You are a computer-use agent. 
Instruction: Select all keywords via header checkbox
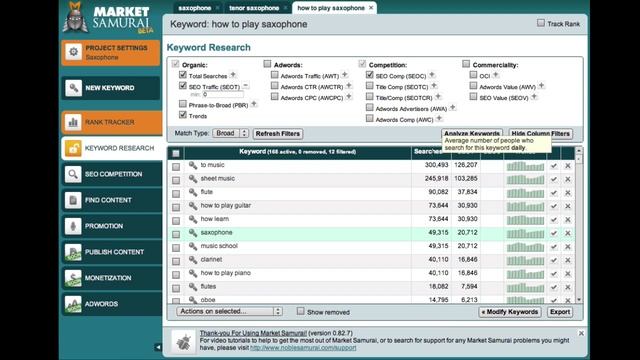coord(176,153)
